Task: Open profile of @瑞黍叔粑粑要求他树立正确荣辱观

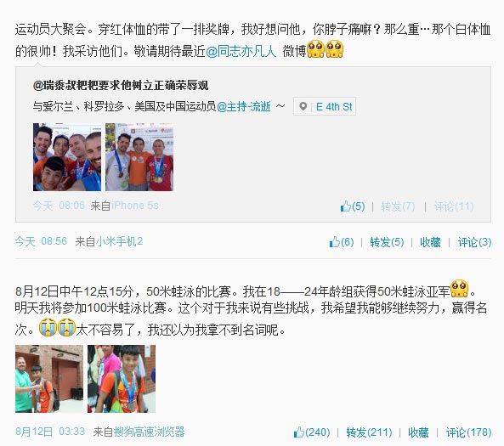Action: [121, 86]
